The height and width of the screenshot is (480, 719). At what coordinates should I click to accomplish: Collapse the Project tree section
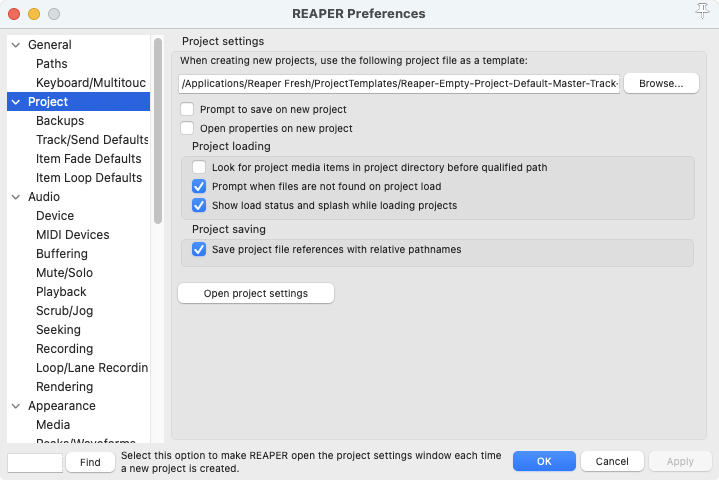(x=16, y=102)
